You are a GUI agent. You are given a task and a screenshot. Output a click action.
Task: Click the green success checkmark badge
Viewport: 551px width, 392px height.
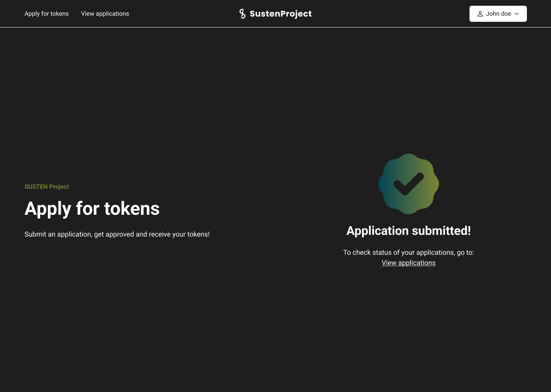point(408,184)
